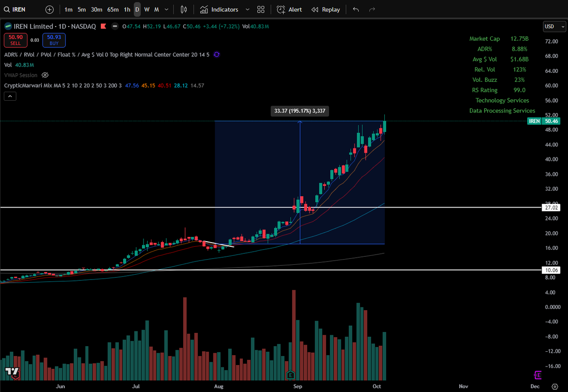Create an Alert with the clock icon

pos(289,9)
